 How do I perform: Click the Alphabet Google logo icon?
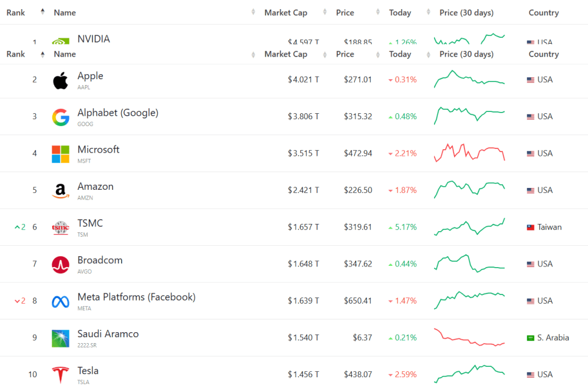point(60,117)
